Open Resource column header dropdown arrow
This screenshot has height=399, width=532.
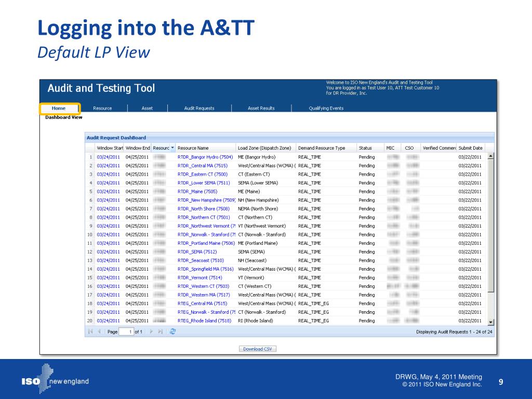[172, 148]
